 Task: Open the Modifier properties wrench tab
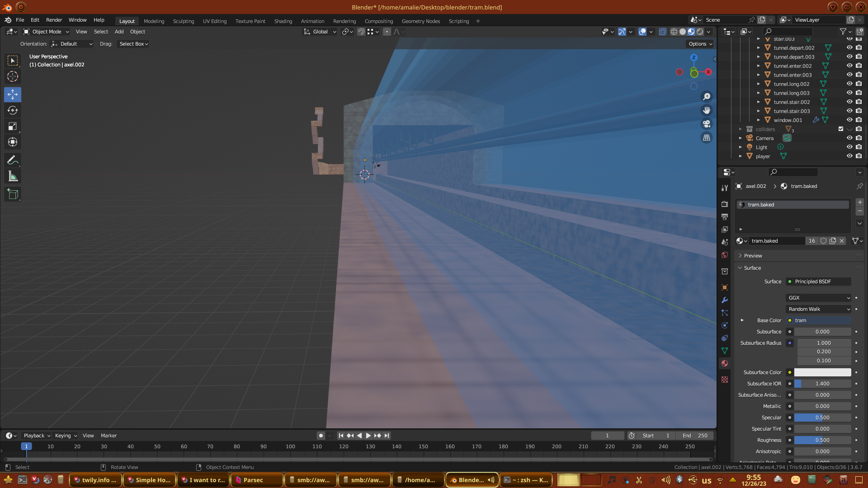[725, 300]
